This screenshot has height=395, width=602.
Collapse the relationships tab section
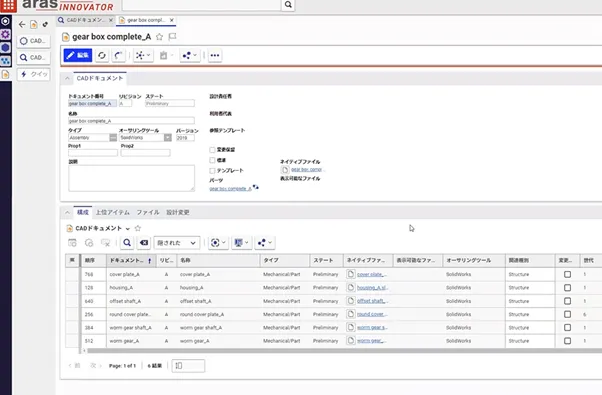pos(67,212)
